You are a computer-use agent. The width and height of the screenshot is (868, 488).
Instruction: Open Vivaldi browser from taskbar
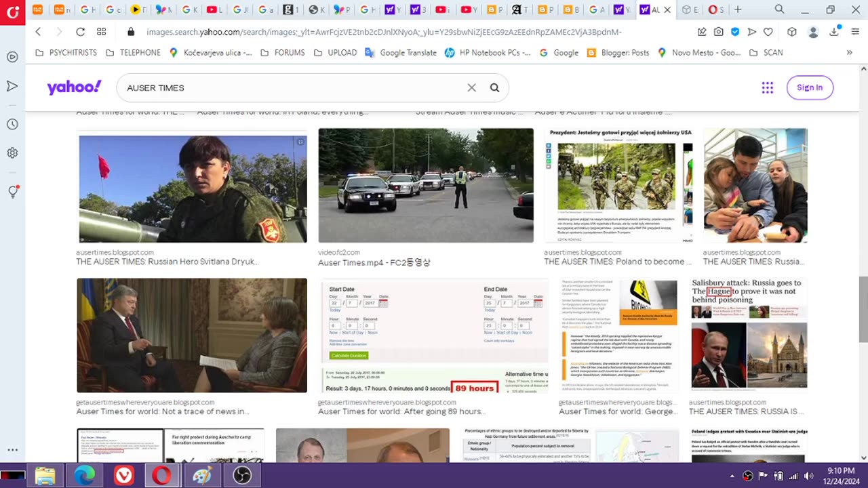coord(123,476)
